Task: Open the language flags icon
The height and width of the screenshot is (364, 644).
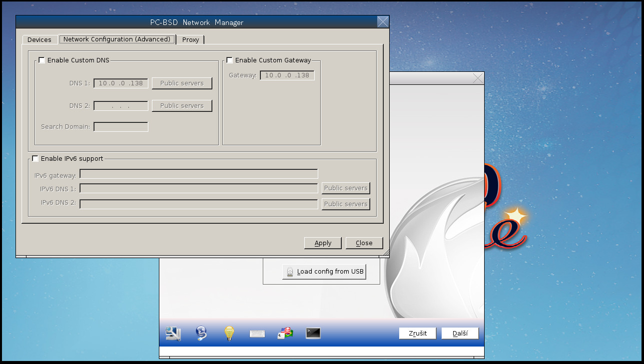Action: (285, 333)
